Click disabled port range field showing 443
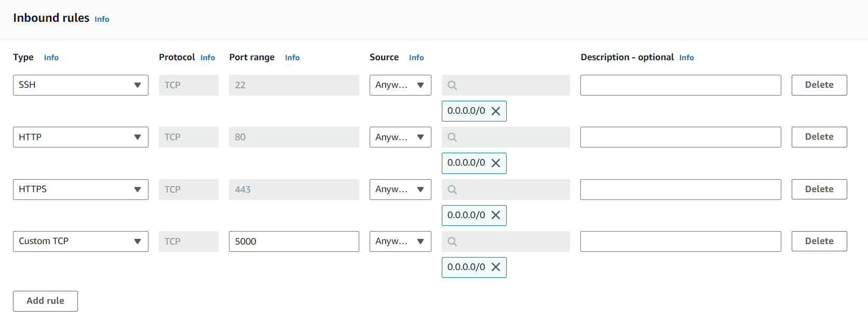868x323 pixels. pos(294,190)
